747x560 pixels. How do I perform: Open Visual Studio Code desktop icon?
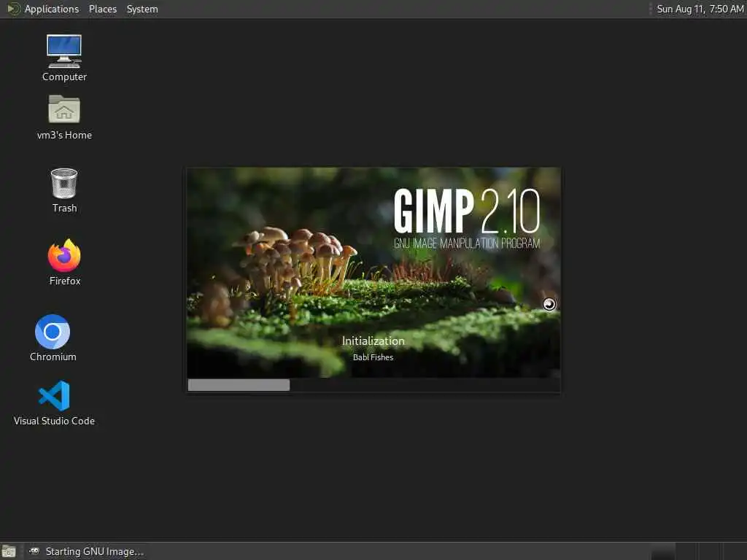pyautogui.click(x=54, y=402)
